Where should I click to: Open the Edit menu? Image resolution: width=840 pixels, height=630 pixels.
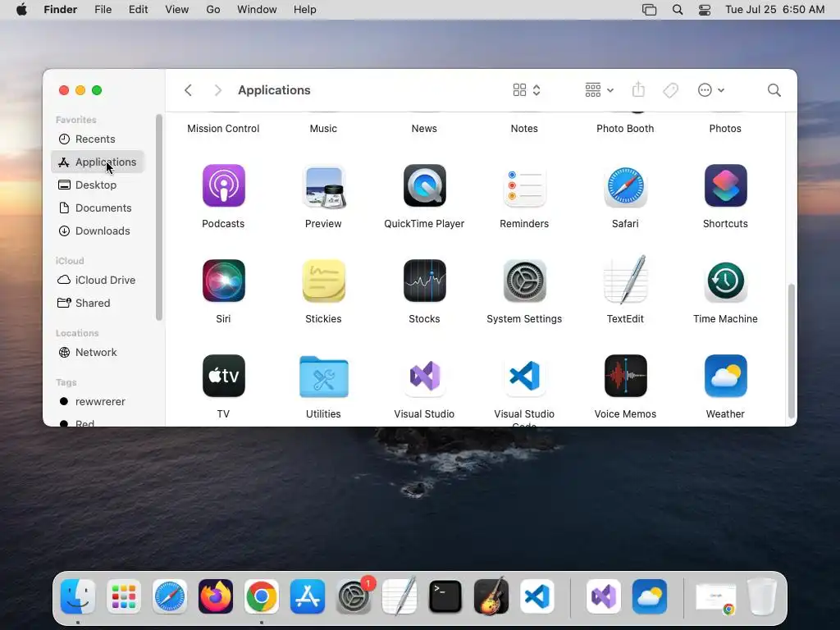click(x=138, y=10)
